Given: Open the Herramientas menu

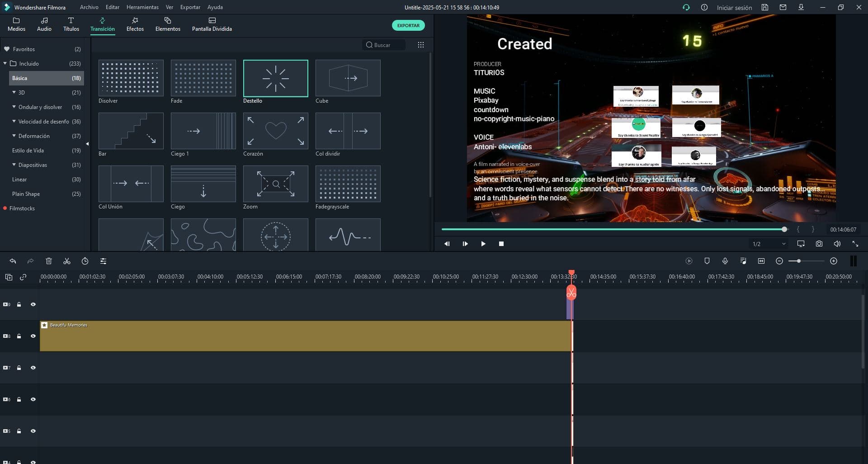Looking at the screenshot, I should point(142,7).
